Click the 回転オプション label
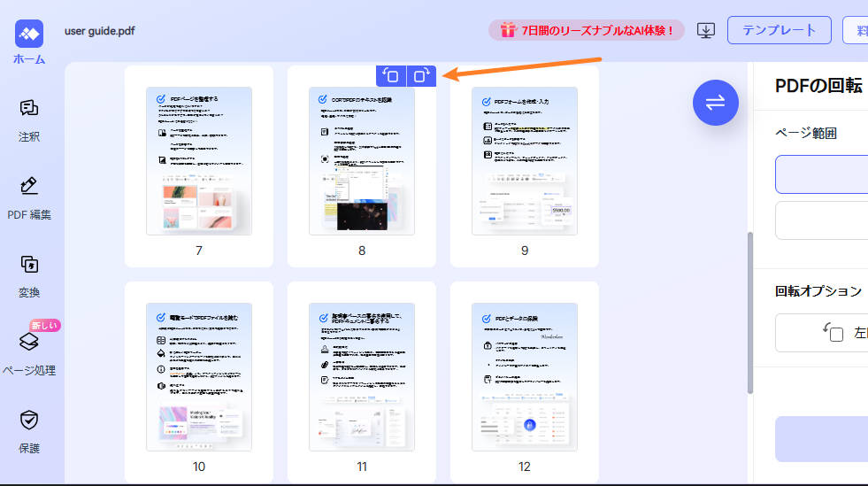The height and width of the screenshot is (486, 868). point(818,291)
